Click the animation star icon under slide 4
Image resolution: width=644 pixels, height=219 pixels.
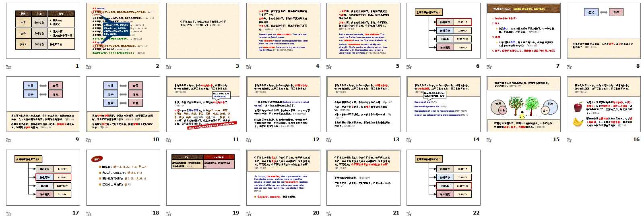coord(249,67)
